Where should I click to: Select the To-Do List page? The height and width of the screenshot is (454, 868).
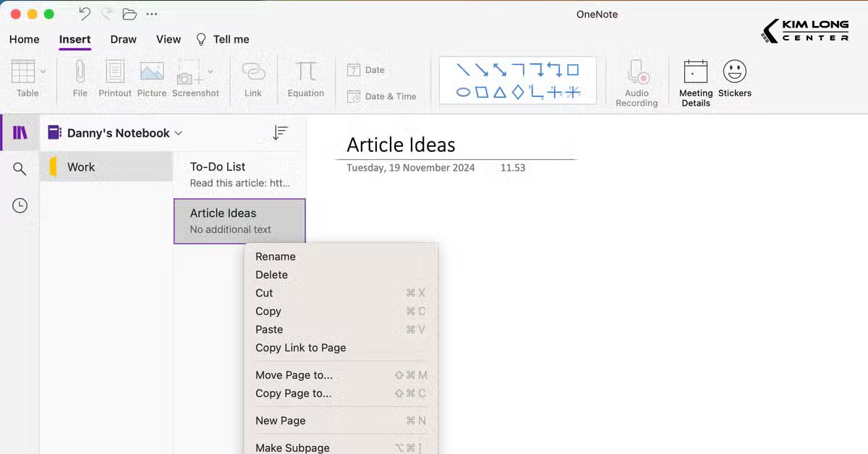(217, 166)
